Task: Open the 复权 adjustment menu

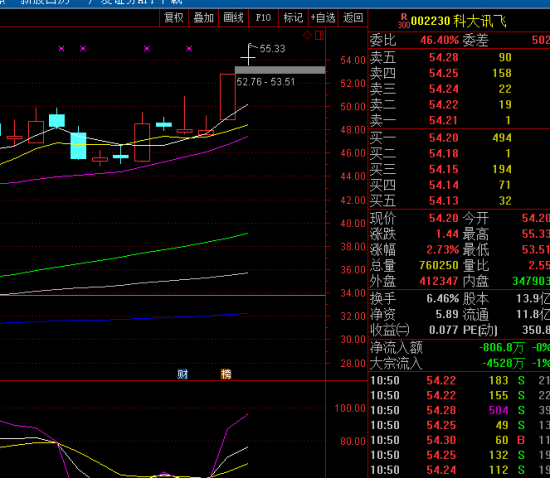Action: tap(174, 18)
